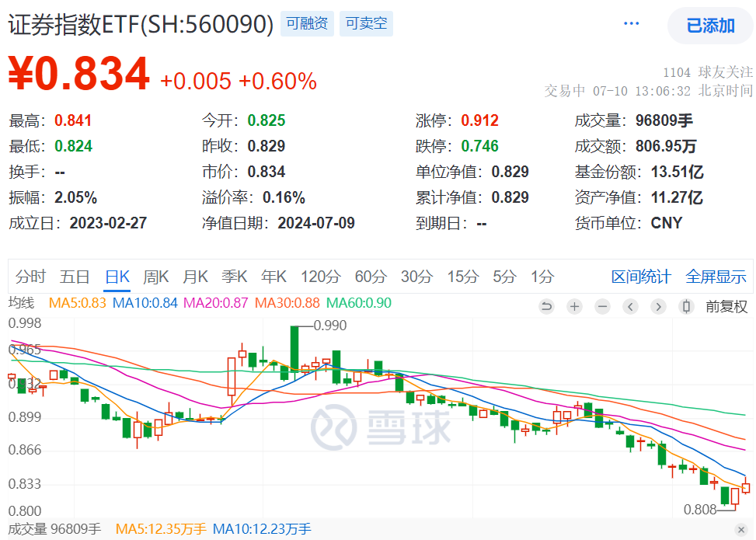Open the ellipsis more-options menu
756x540 pixels.
(x=631, y=23)
